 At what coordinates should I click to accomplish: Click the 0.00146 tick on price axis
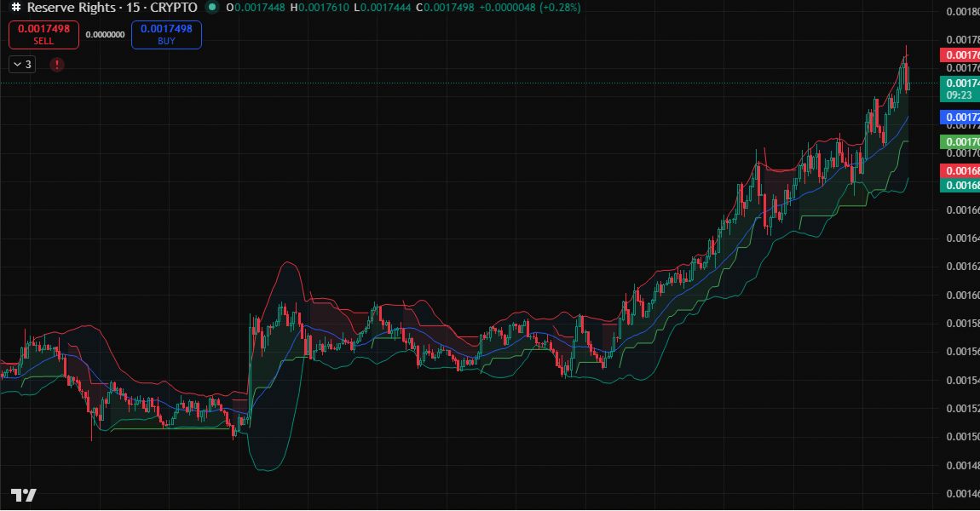click(962, 493)
